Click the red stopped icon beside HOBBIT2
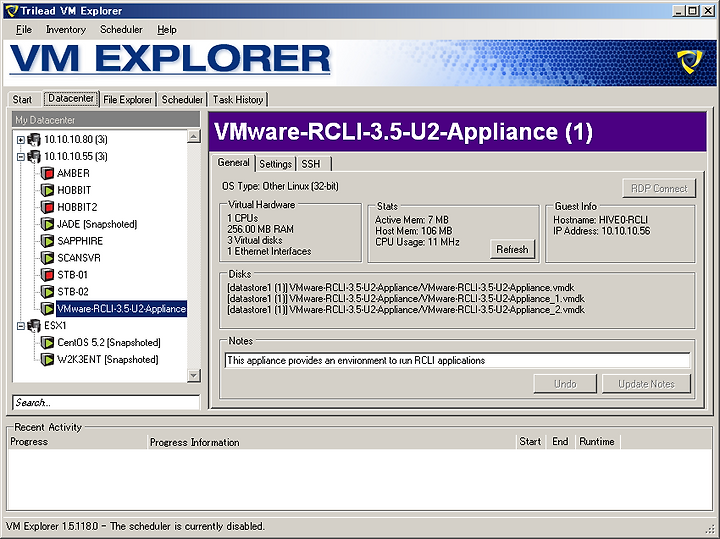This screenshot has width=720, height=539. 47,207
